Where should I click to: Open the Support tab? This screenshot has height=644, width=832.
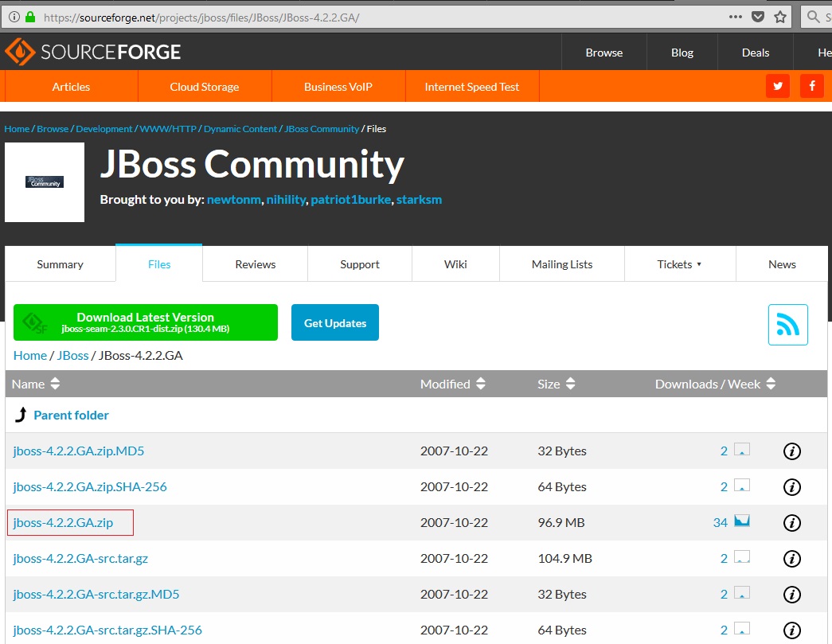360,264
